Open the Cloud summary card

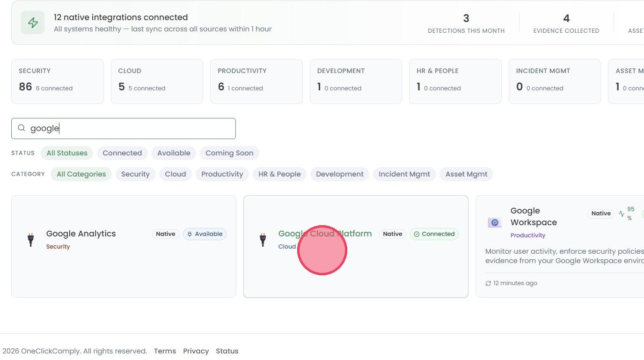157,81
